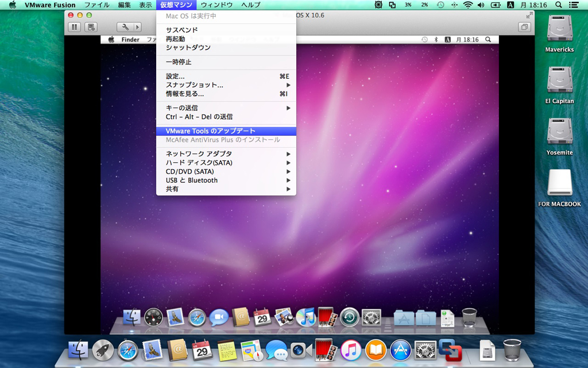The height and width of the screenshot is (368, 588).
Task: Open Messages in the host Dock
Action: click(x=276, y=350)
